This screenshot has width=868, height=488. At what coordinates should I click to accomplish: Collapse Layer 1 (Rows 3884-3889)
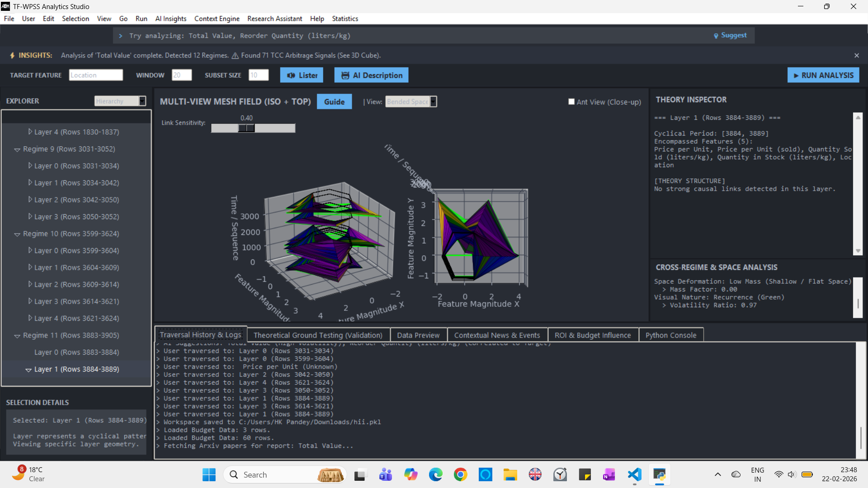(28, 370)
